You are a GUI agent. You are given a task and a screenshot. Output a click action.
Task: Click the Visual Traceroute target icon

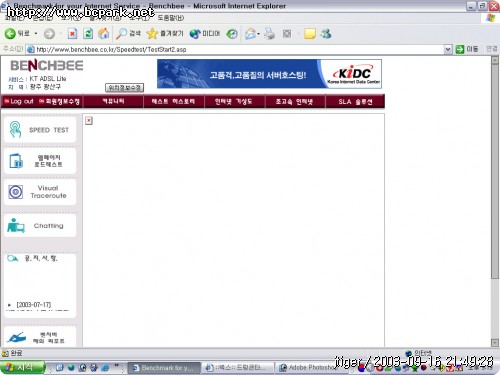click(16, 192)
